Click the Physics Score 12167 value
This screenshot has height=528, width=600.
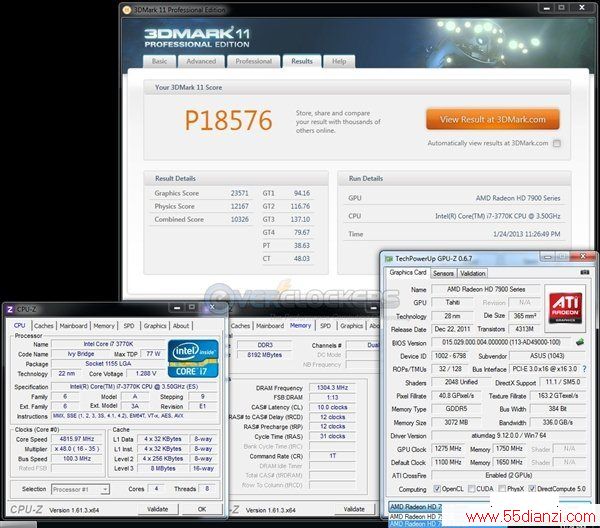(240, 206)
